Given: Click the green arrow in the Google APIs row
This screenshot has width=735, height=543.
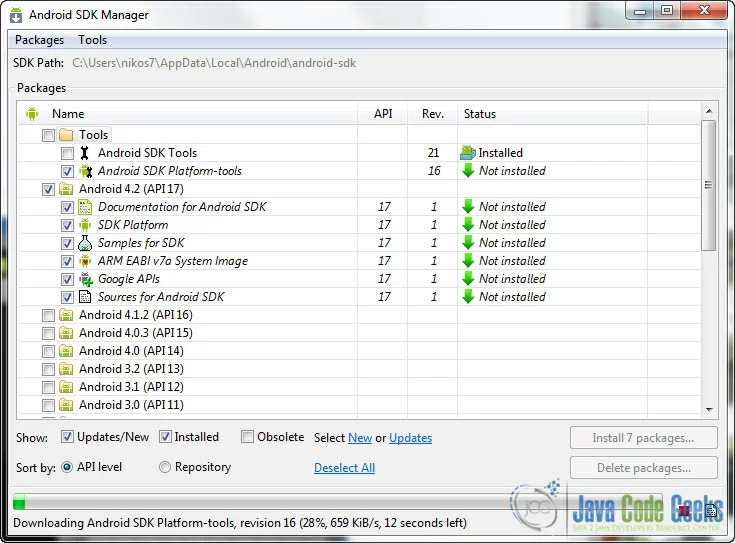Looking at the screenshot, I should [468, 279].
